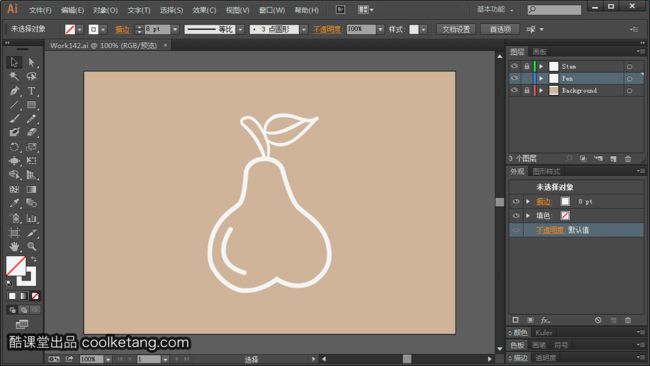Screen dimensions: 650x366
Task: Hide the Pen layer
Action: coord(514,78)
